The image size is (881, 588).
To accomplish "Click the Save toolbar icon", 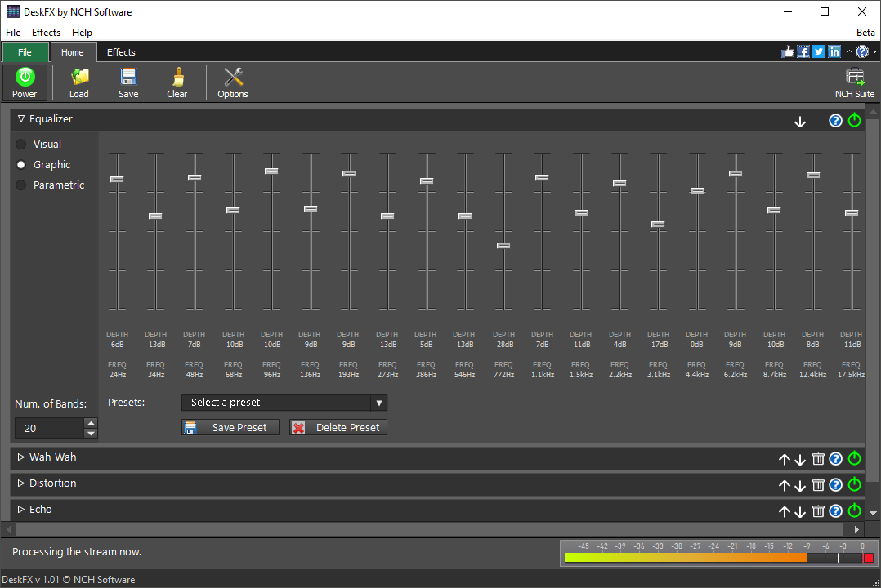I will point(127,82).
